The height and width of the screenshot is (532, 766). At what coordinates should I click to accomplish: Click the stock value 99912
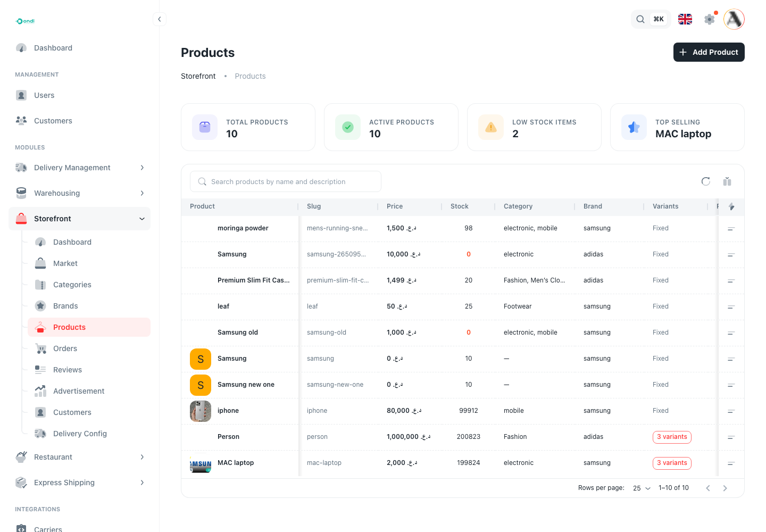(469, 411)
